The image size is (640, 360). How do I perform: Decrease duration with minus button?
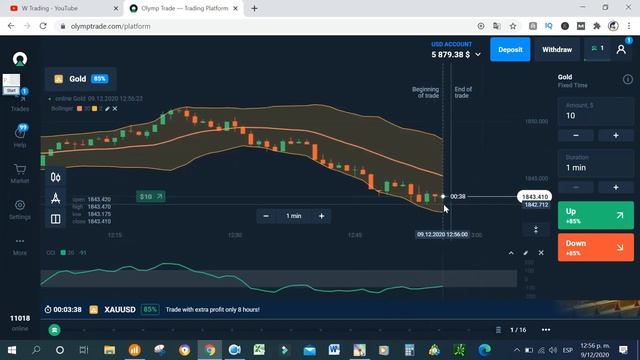[x=576, y=187]
